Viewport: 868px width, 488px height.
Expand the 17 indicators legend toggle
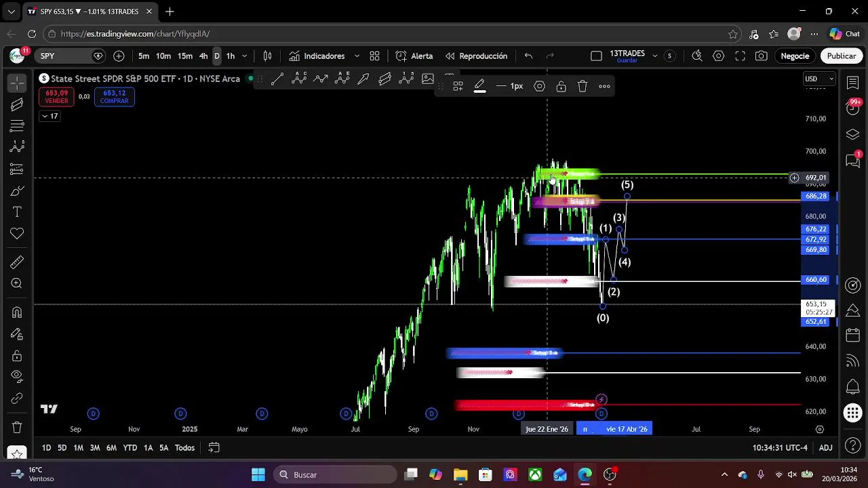click(50, 116)
